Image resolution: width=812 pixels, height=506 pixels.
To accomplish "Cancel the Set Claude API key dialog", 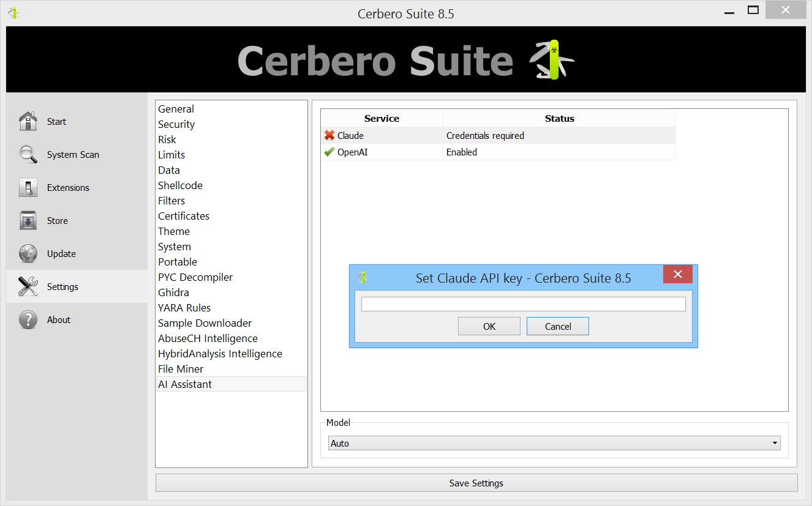I will click(557, 326).
